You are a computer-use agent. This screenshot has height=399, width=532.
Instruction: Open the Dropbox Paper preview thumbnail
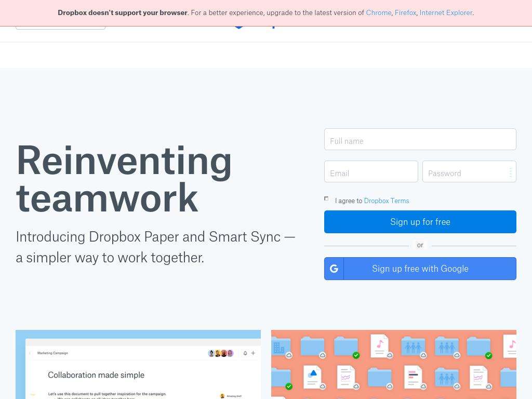tap(138, 364)
